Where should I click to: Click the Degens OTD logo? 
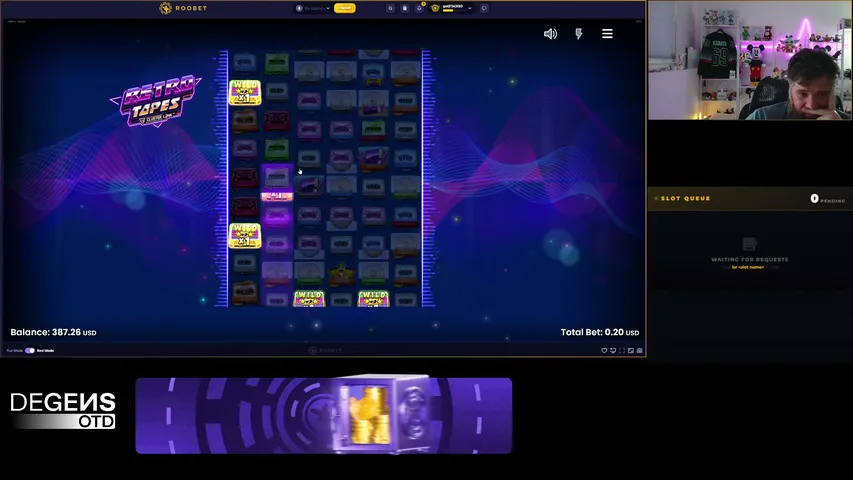63,411
